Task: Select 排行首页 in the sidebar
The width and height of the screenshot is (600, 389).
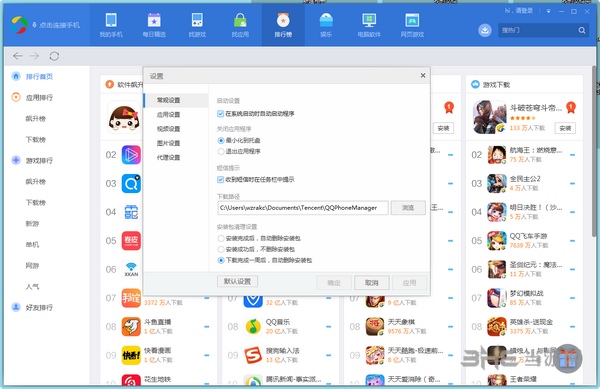Action: (x=39, y=76)
